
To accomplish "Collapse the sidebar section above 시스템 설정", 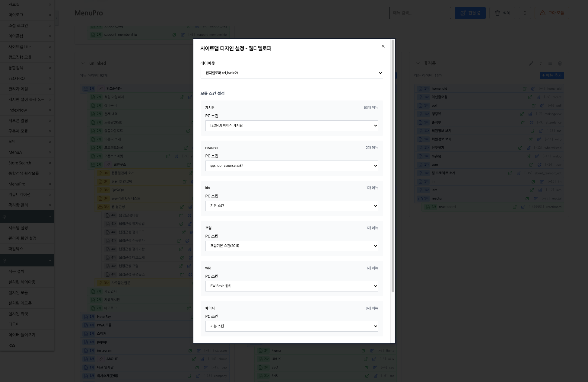I will click(50, 217).
